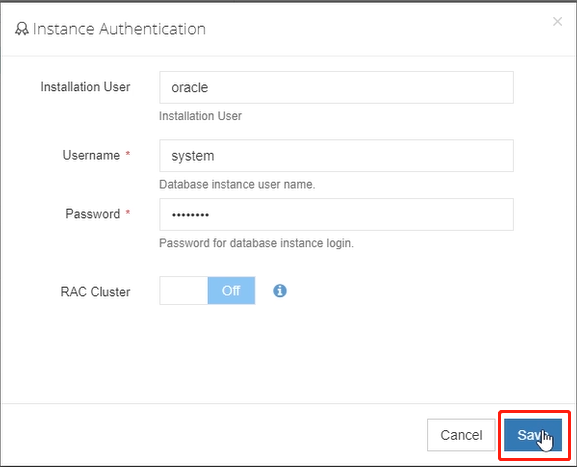The image size is (577, 467).
Task: Click the Installation User hint below field
Action: coord(200,116)
